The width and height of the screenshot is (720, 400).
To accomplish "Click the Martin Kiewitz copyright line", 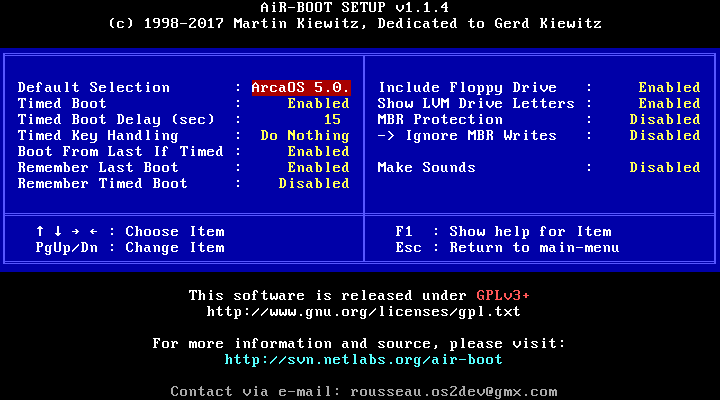I will click(x=354, y=24).
